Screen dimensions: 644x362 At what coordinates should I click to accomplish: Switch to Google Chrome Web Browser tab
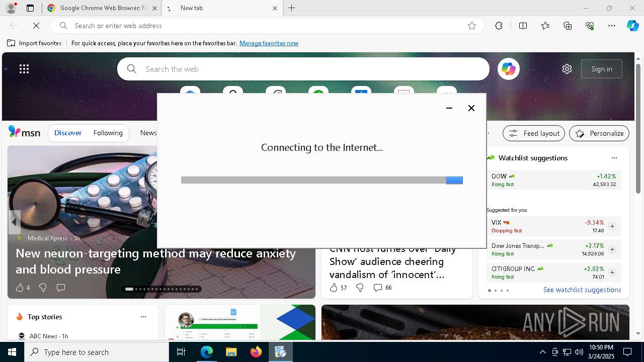pyautogui.click(x=103, y=8)
